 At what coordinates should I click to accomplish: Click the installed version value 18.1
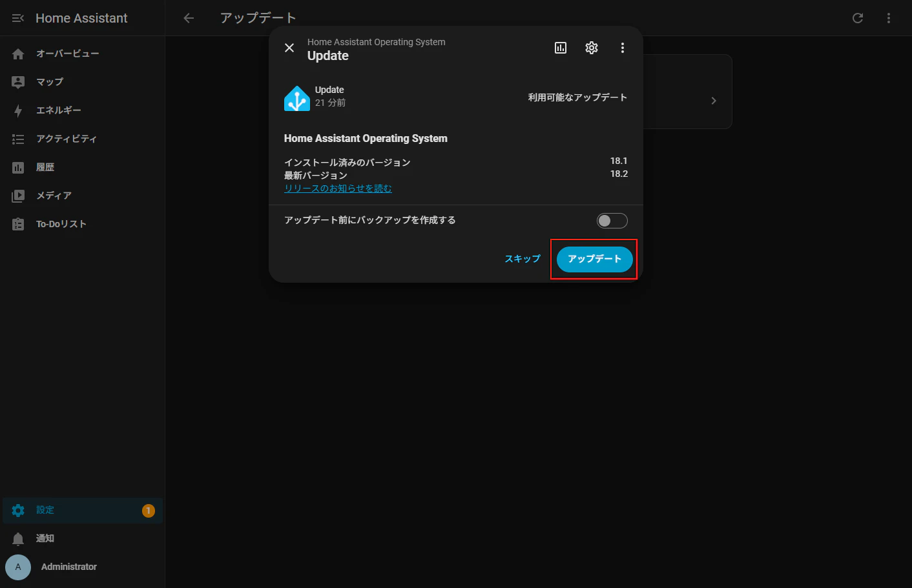click(619, 161)
